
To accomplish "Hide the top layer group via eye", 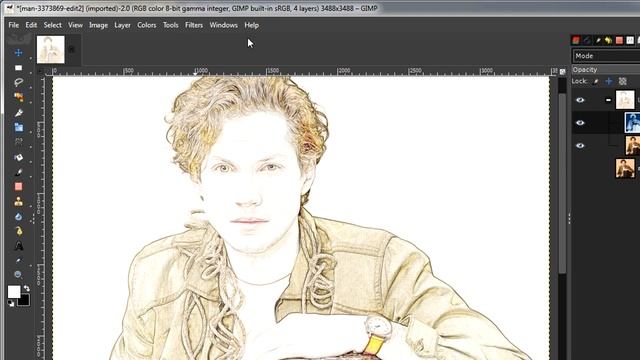I will 580,100.
